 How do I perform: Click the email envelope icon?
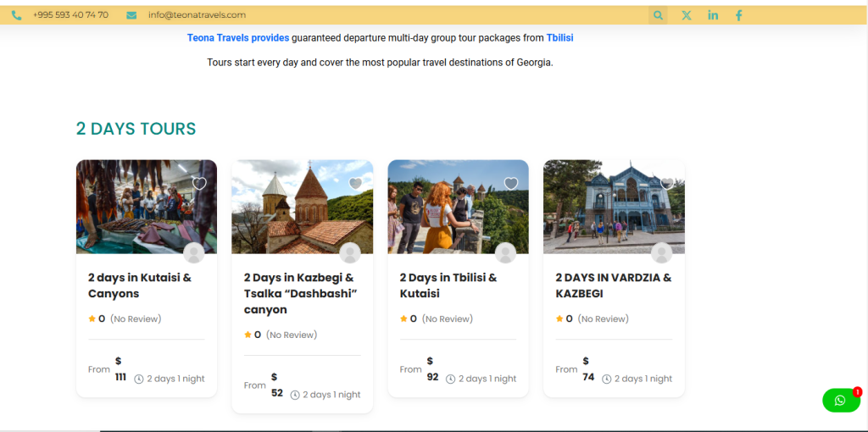[x=131, y=15]
